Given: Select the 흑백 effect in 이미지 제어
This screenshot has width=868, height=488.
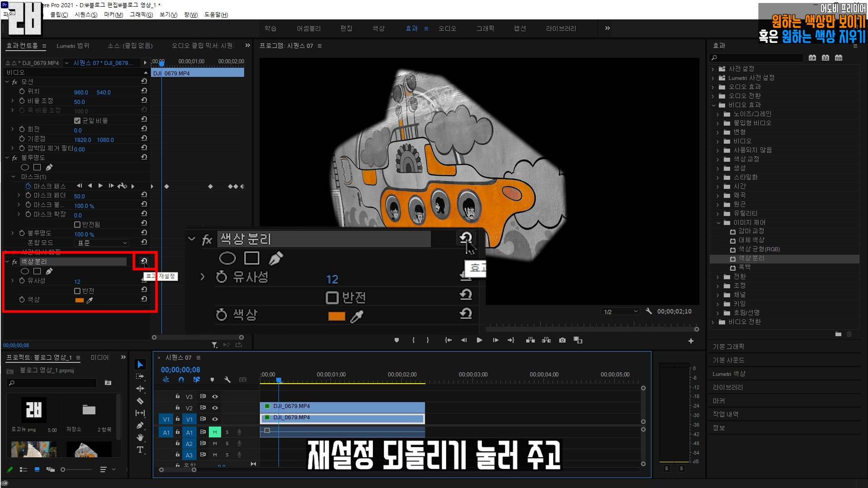Looking at the screenshot, I should [x=744, y=267].
